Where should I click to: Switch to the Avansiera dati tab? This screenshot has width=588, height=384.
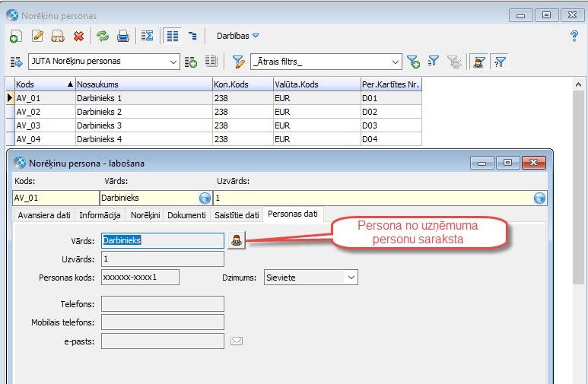pos(44,215)
